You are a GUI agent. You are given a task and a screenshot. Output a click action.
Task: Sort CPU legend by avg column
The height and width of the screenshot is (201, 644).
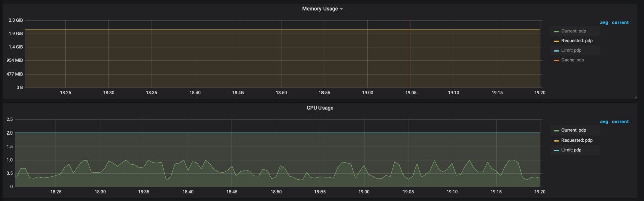pyautogui.click(x=604, y=121)
